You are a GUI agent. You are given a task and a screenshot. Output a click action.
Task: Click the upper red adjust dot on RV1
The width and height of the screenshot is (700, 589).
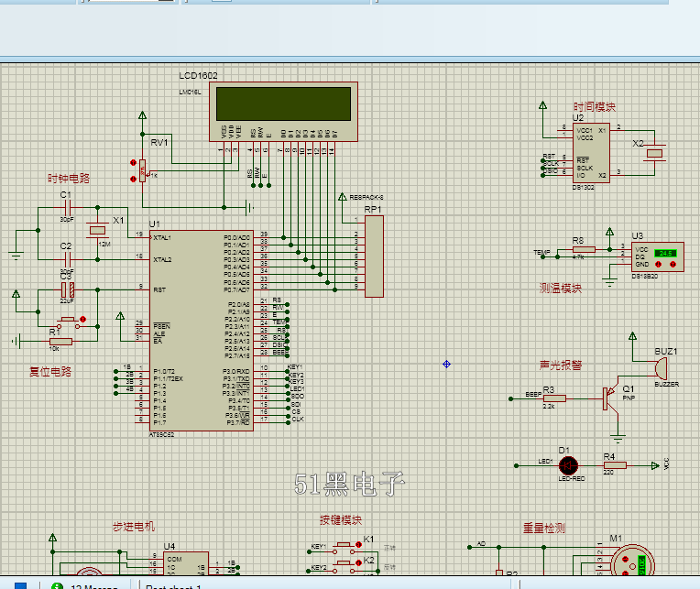(x=133, y=162)
